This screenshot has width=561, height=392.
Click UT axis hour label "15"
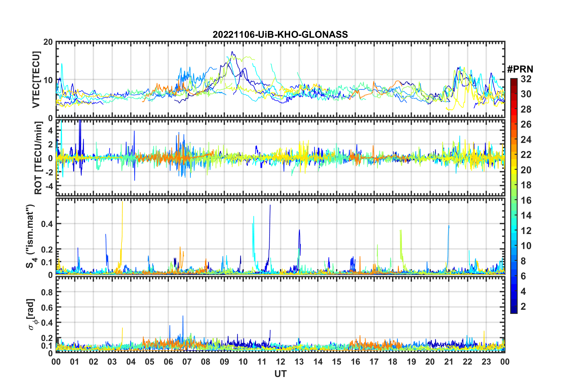(337, 362)
